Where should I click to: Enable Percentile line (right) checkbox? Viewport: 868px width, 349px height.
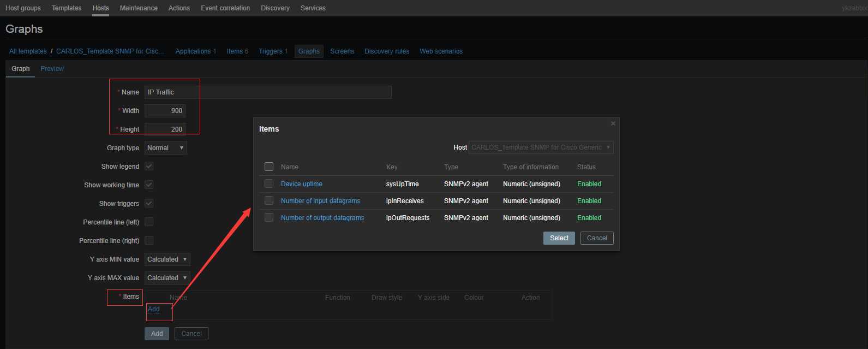click(x=149, y=240)
